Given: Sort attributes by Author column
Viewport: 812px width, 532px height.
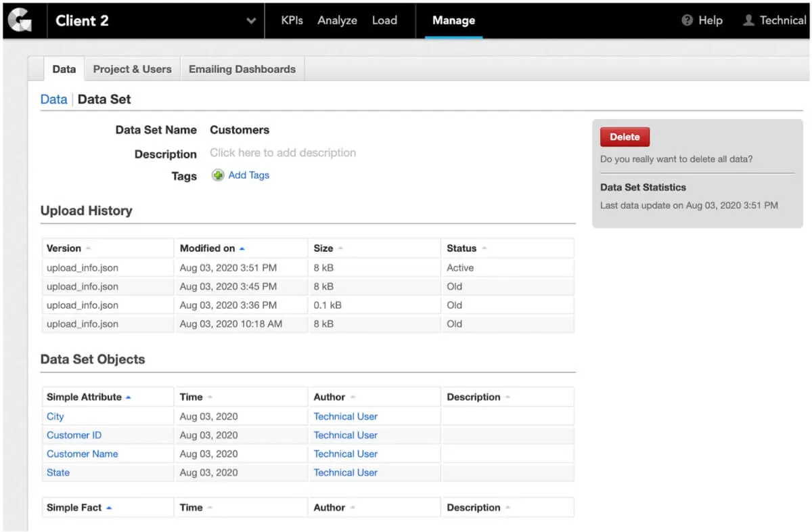Looking at the screenshot, I should tap(330, 397).
